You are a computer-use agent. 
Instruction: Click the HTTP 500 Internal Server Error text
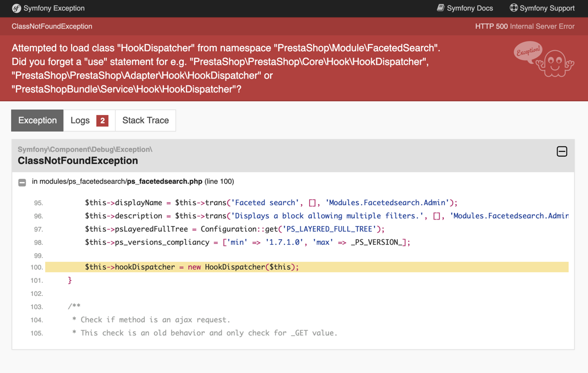pyautogui.click(x=525, y=26)
